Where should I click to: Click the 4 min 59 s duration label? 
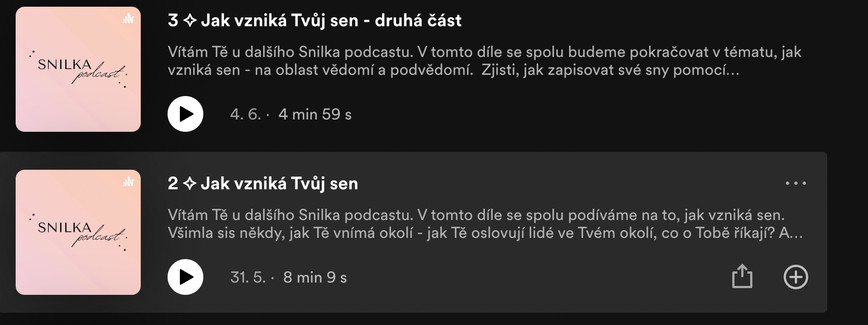[314, 114]
